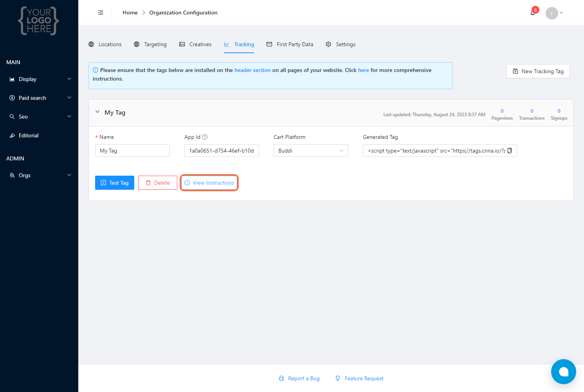This screenshot has width=584, height=392.
Task: Expand the Orgs admin menu
Action: 39,175
